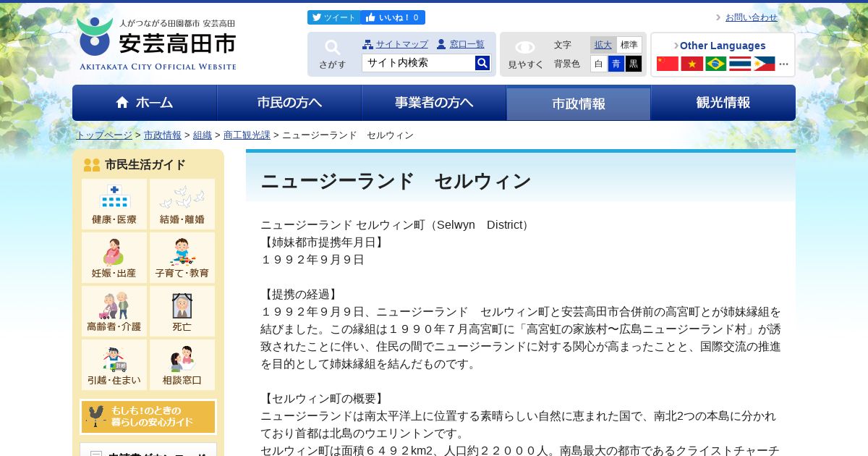
Task: Expand more languages ellipsis
Action: tap(784, 64)
